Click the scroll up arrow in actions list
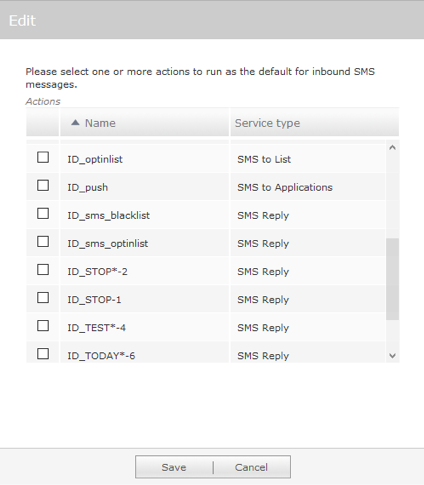Image resolution: width=424 pixels, height=485 pixels. pyautogui.click(x=392, y=147)
